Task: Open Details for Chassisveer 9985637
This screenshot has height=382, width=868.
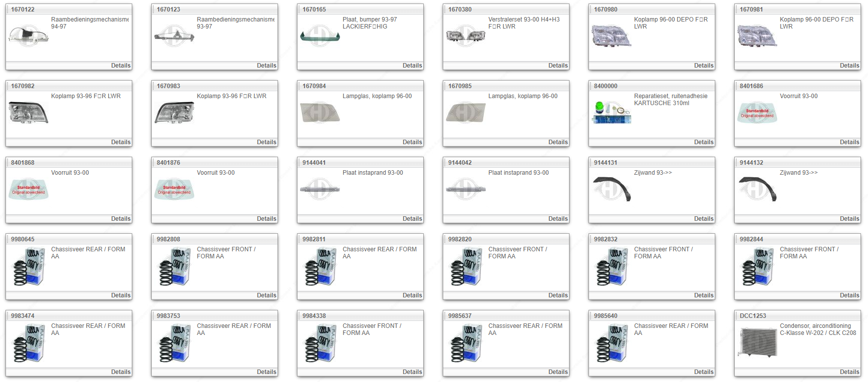Action: click(557, 372)
